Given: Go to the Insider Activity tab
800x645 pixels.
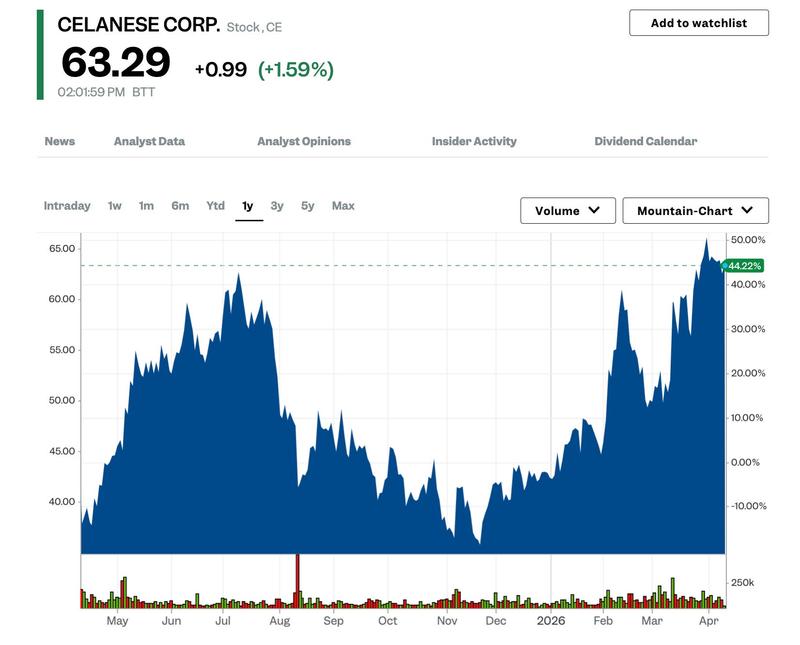Looking at the screenshot, I should 474,141.
